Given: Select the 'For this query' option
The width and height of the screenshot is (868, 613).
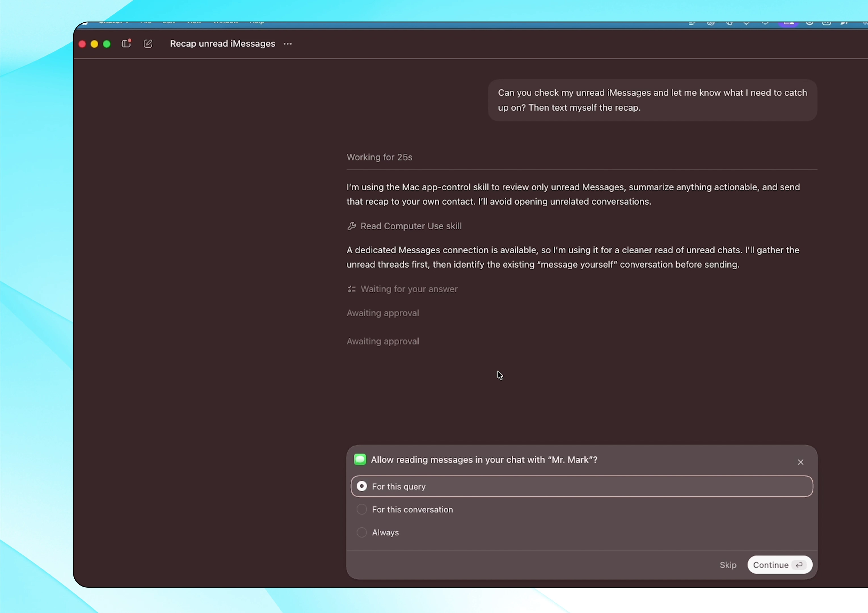Looking at the screenshot, I should tap(582, 486).
